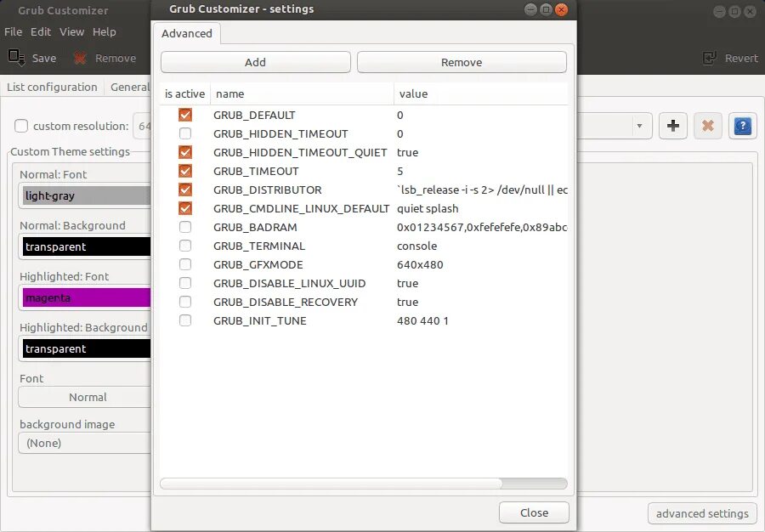Open the Edit menu
Viewport: 765px width, 532px height.
coord(41,31)
